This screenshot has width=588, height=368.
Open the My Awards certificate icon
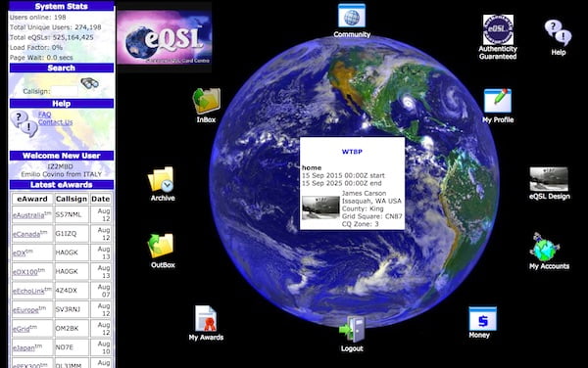click(x=206, y=319)
